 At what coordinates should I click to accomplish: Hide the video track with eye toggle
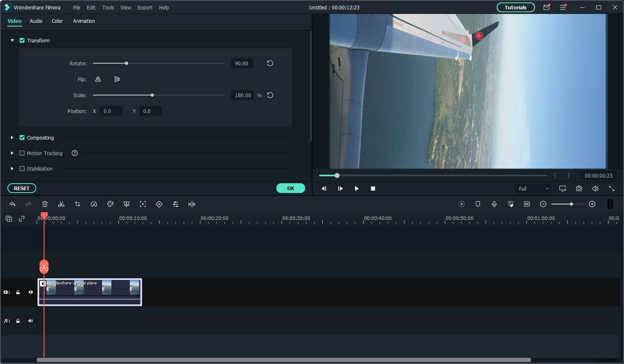tap(31, 292)
